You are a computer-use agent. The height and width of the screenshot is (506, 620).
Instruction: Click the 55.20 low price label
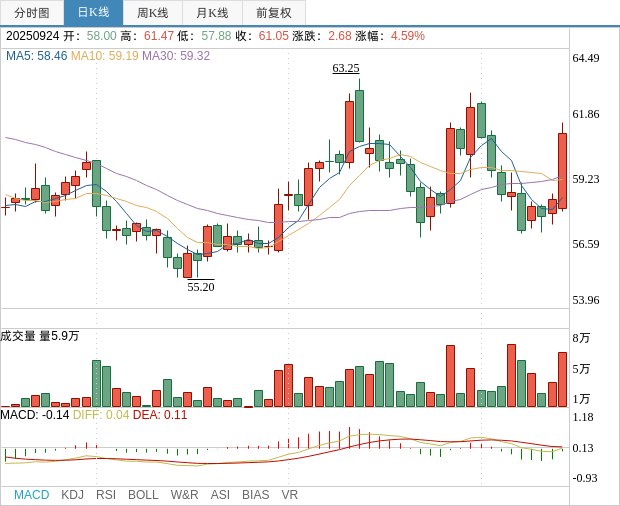click(201, 287)
